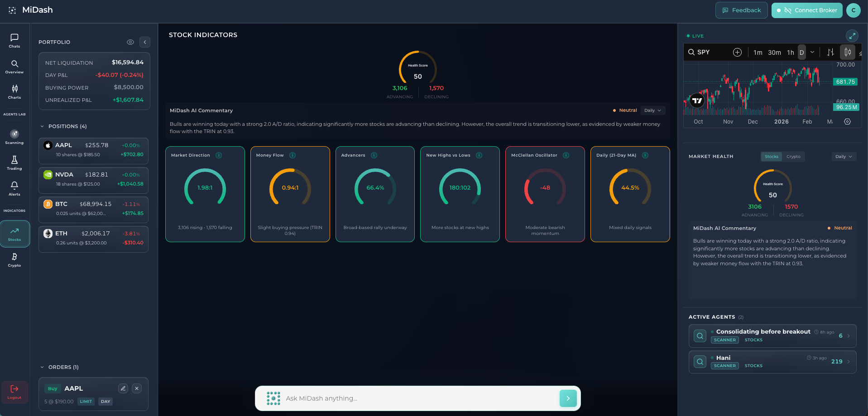Open the ETH position card

tap(94, 239)
